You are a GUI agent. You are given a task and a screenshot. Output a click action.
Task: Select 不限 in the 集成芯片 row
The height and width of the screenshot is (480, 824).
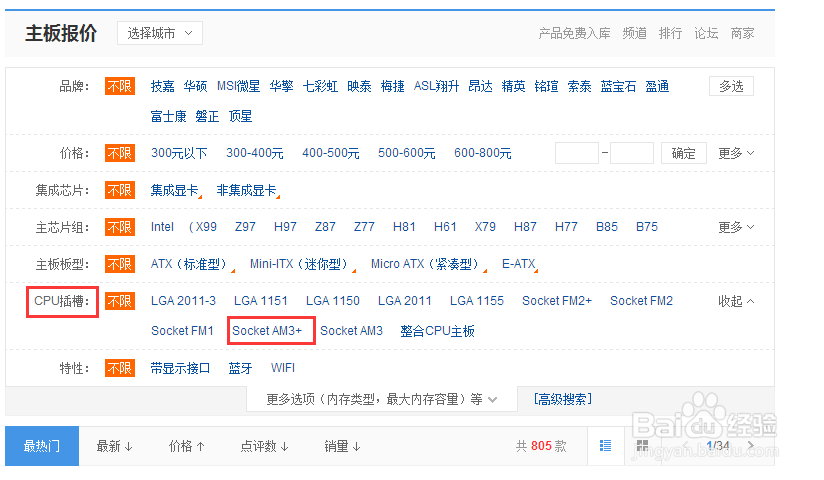(x=120, y=190)
